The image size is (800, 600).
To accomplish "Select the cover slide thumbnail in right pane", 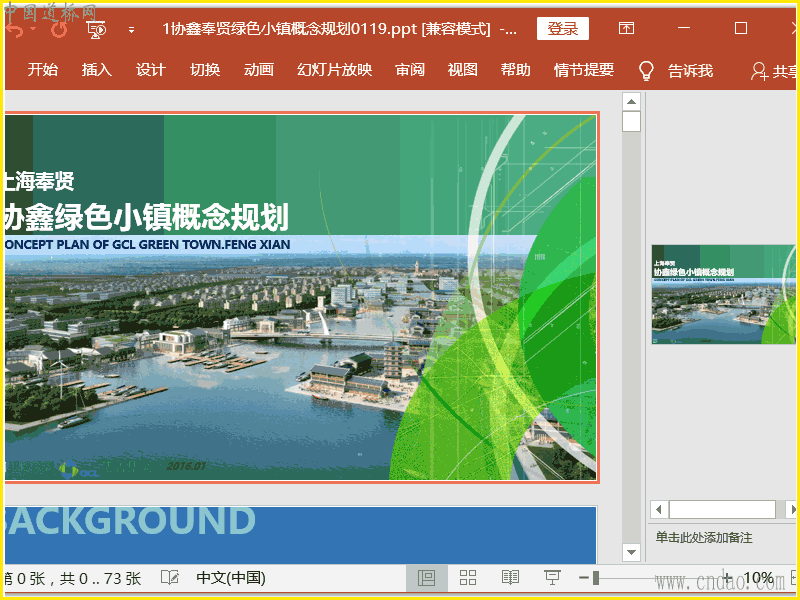I will click(x=723, y=294).
